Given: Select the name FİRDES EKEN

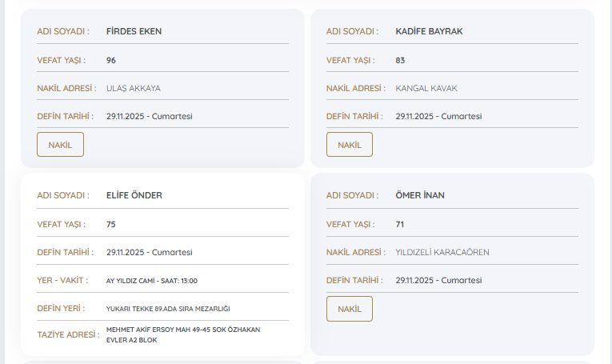Looking at the screenshot, I should (x=134, y=31).
